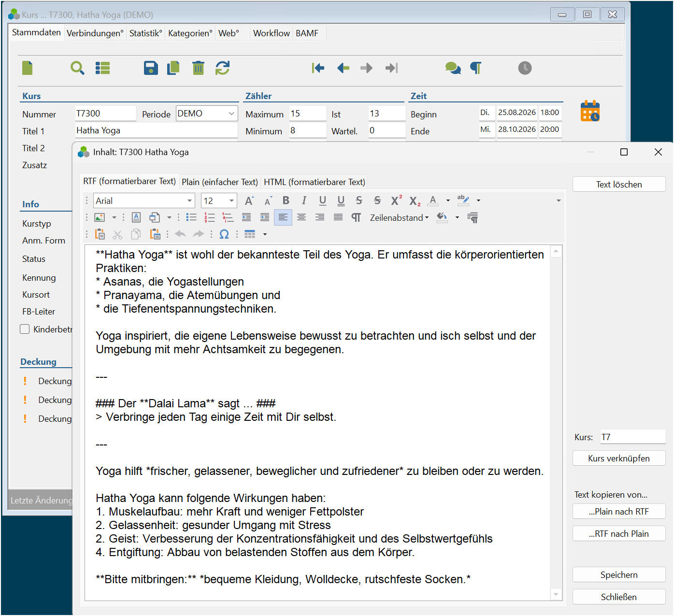The width and height of the screenshot is (674, 616).
Task: Open the insert table dropdown arrow
Action: coord(265,234)
